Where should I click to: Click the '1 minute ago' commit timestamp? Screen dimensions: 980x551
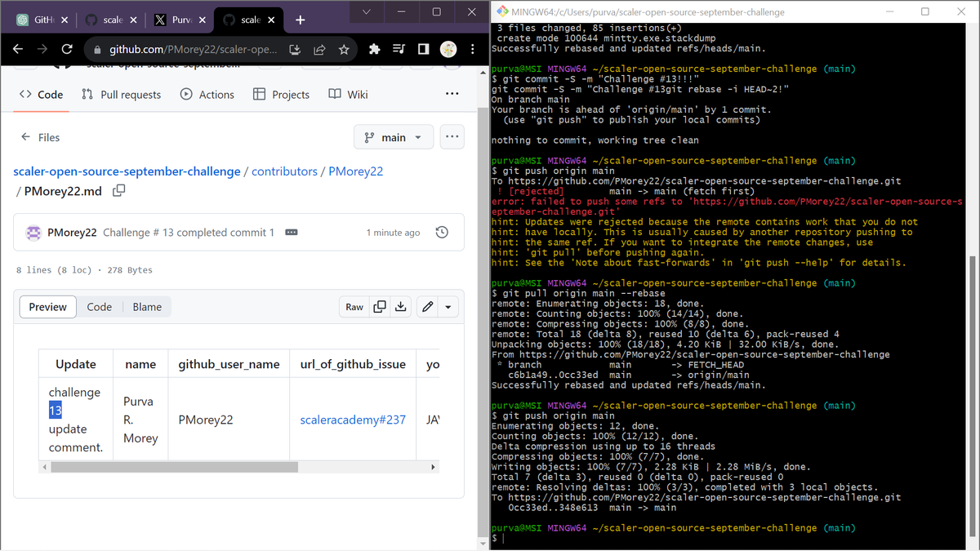pos(393,233)
